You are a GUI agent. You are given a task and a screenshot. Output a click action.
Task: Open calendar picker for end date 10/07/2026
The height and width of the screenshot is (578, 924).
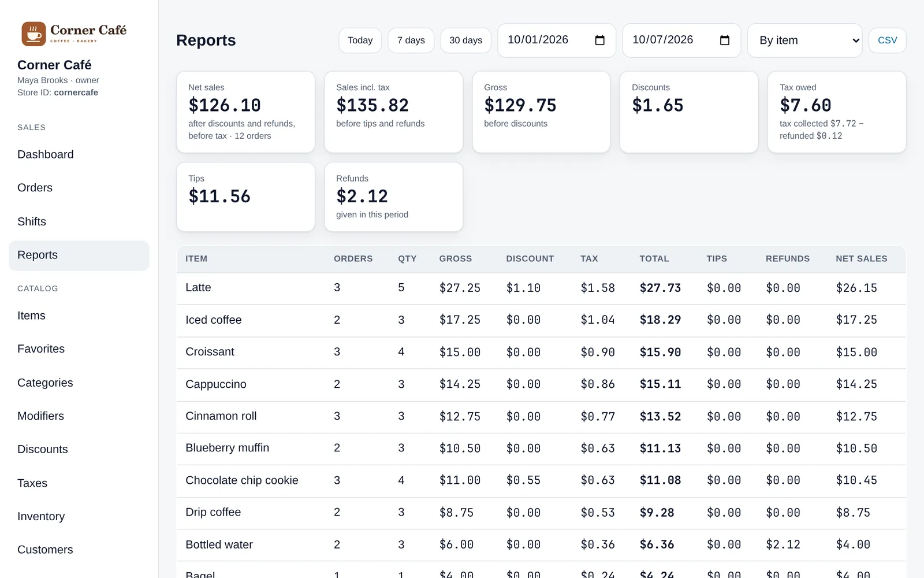pos(724,40)
